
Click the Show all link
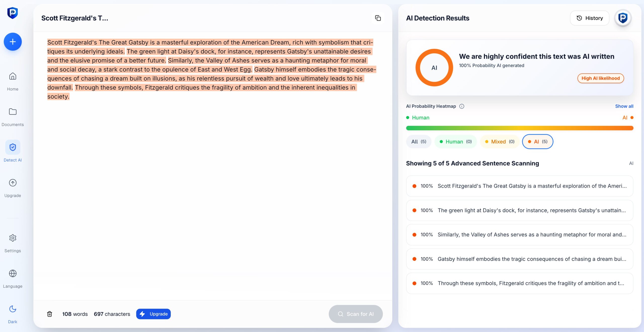624,106
